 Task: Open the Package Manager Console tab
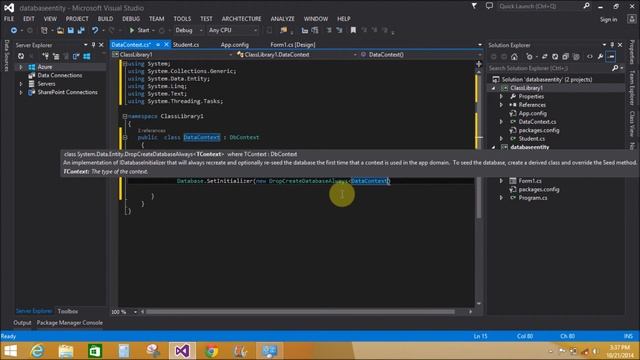click(70, 323)
